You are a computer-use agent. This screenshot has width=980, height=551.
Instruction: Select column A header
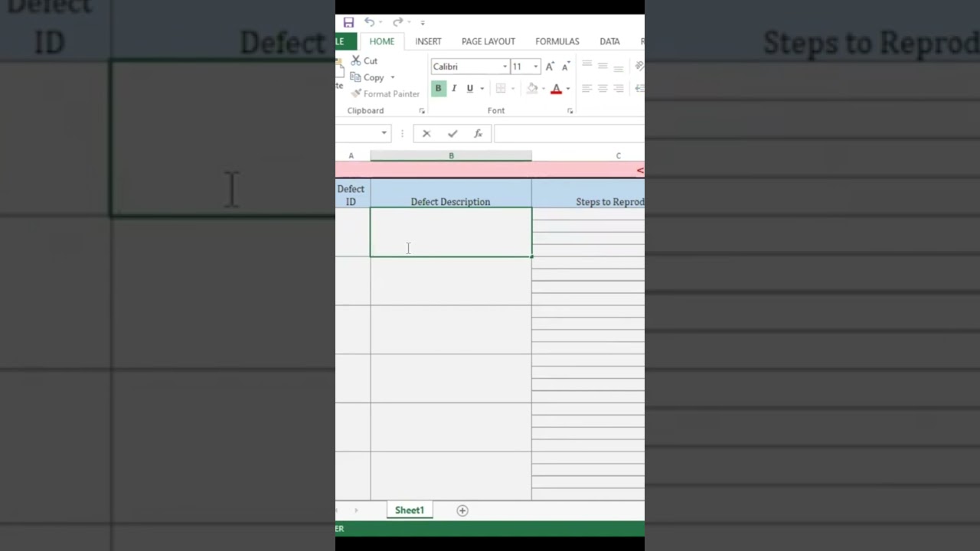click(352, 155)
